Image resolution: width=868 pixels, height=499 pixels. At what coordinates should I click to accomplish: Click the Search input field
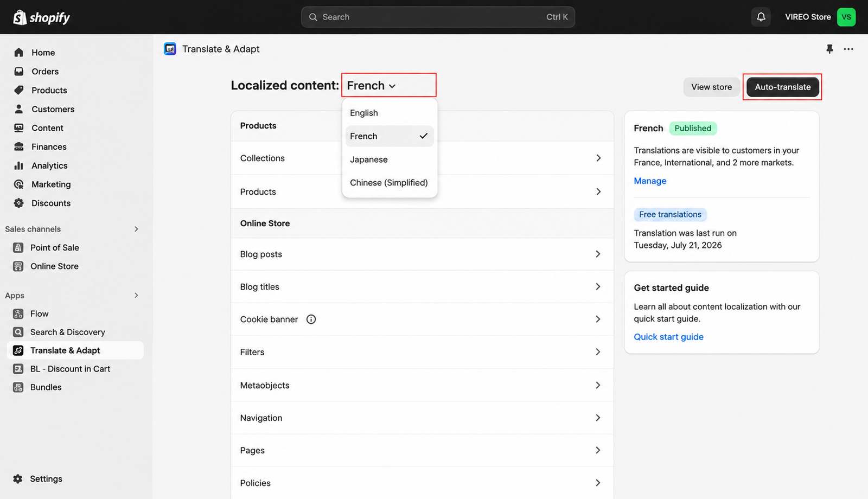[438, 17]
